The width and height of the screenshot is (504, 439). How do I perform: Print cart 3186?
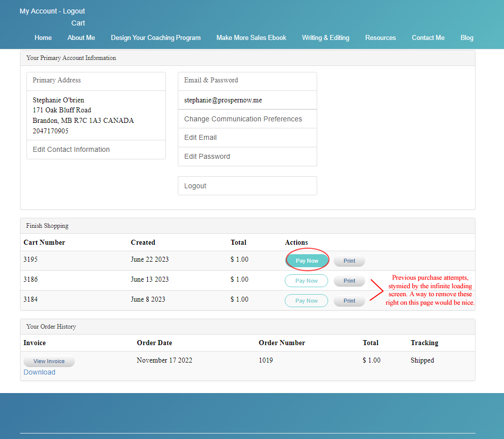click(x=349, y=281)
